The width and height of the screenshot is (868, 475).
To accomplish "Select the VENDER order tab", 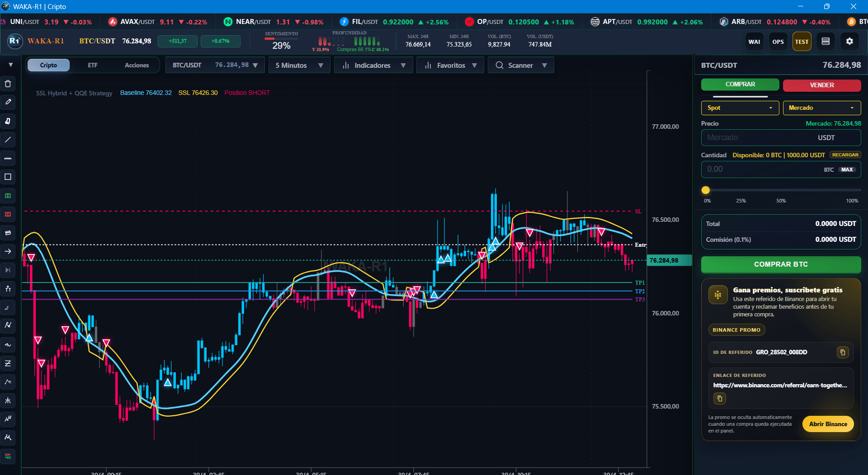I will pos(822,85).
